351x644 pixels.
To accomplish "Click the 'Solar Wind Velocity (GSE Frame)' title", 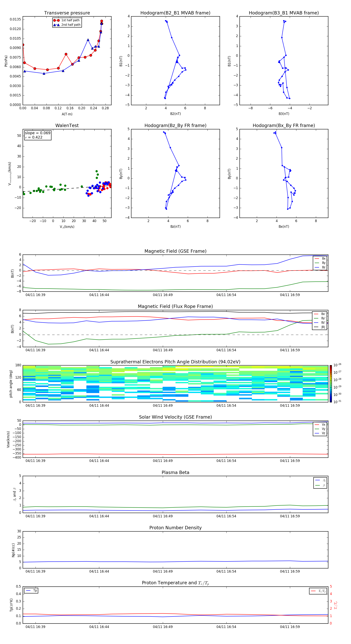I will tap(175, 417).
